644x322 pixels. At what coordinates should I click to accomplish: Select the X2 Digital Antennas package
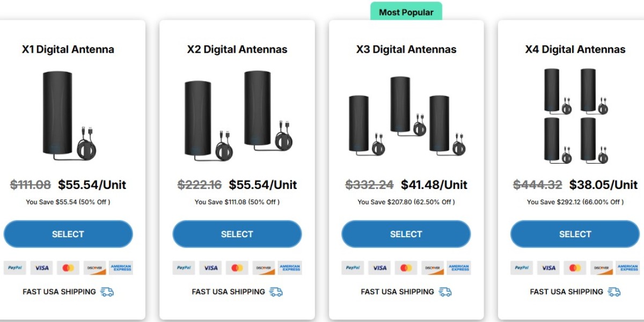tap(237, 234)
